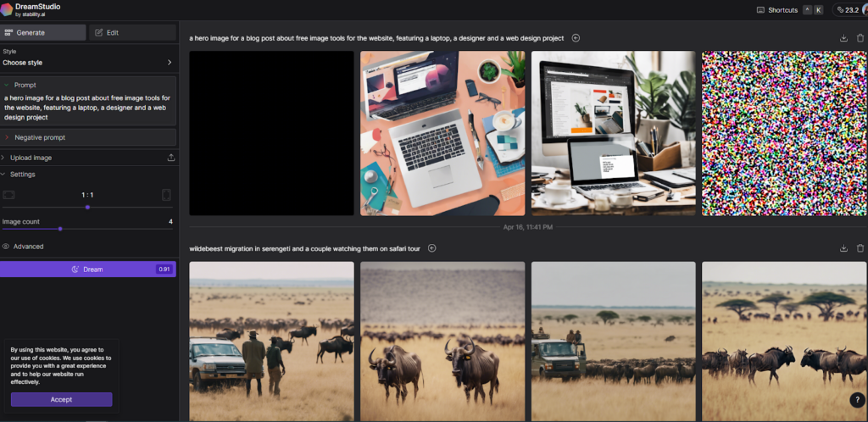Reuse the wildebeest prompt via plus icon
The height and width of the screenshot is (422, 868).
pyautogui.click(x=431, y=248)
